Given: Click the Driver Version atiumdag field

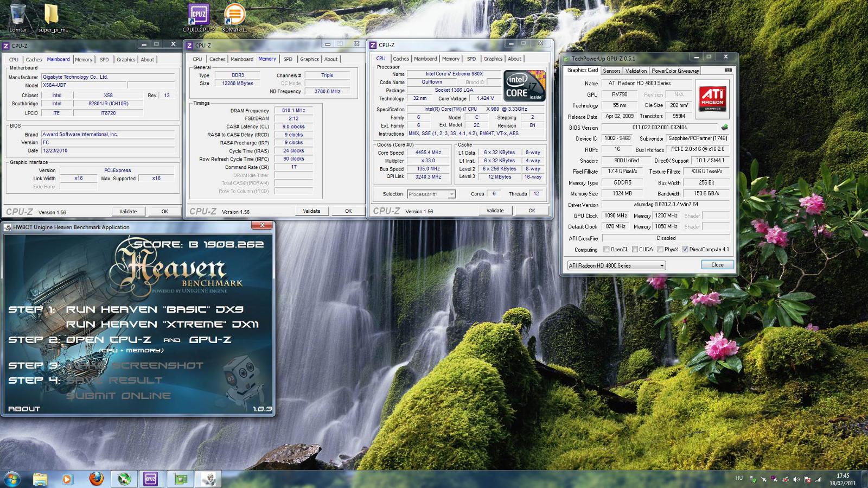Looking at the screenshot, I should 666,205.
